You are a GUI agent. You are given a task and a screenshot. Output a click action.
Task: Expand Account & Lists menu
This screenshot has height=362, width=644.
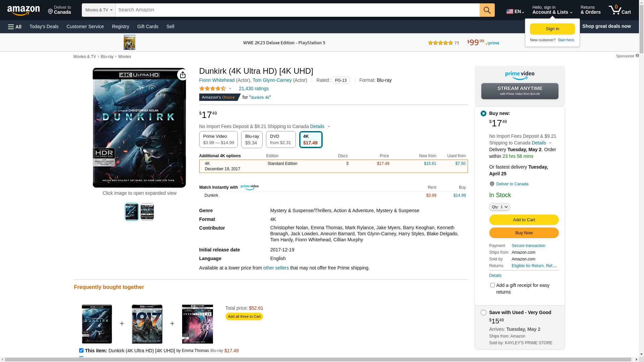(552, 10)
